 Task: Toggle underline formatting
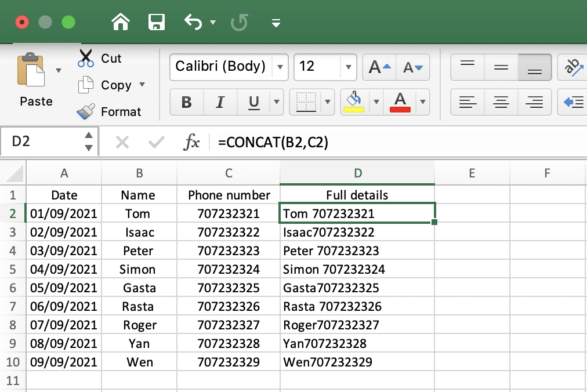pyautogui.click(x=254, y=102)
